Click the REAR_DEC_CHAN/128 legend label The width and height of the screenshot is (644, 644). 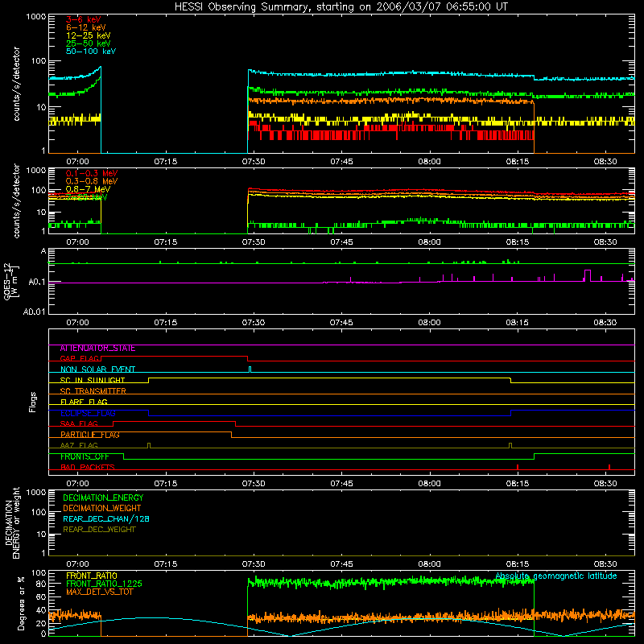click(x=106, y=518)
